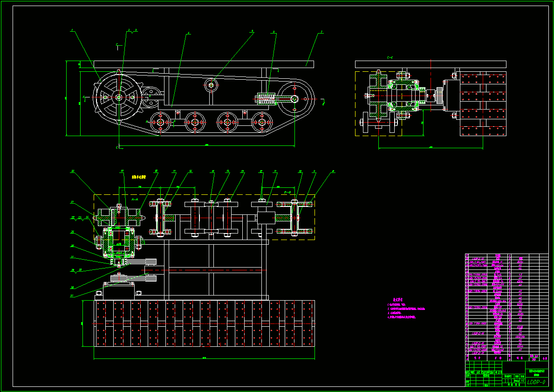Select the yellow note above A-A section
Screen dimensions: 554x392
[x=139, y=177]
